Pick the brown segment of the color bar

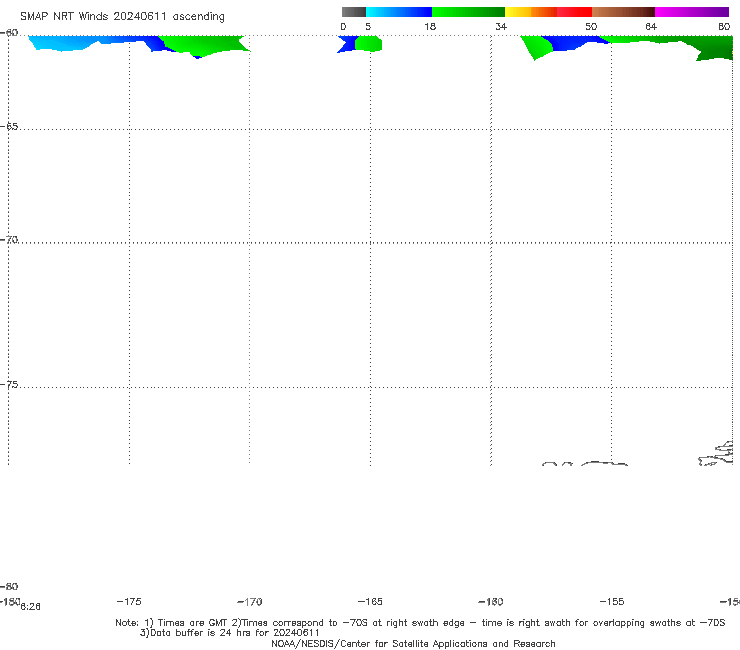pyautogui.click(x=623, y=12)
